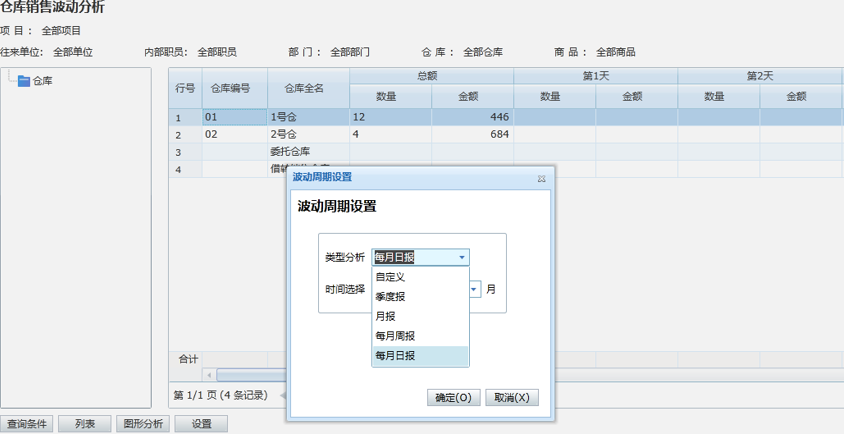Expand the 时间选择 month dropdown
844x436 pixels.
[x=474, y=290]
